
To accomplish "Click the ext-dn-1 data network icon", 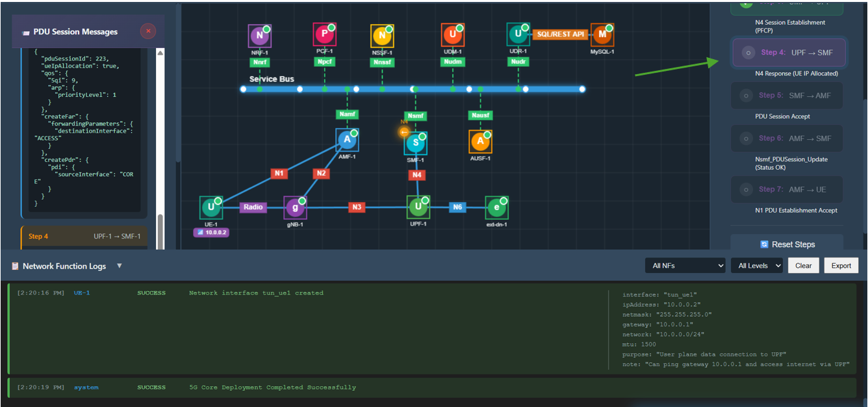I will pos(496,208).
